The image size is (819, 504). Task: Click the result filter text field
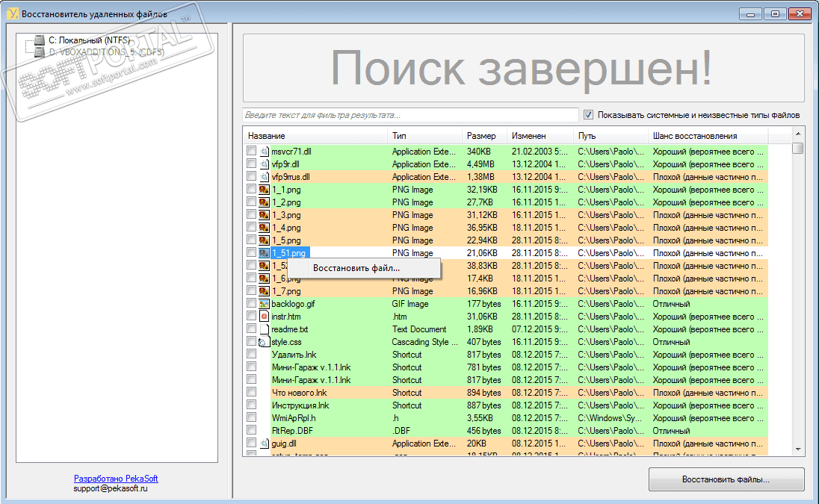point(410,115)
